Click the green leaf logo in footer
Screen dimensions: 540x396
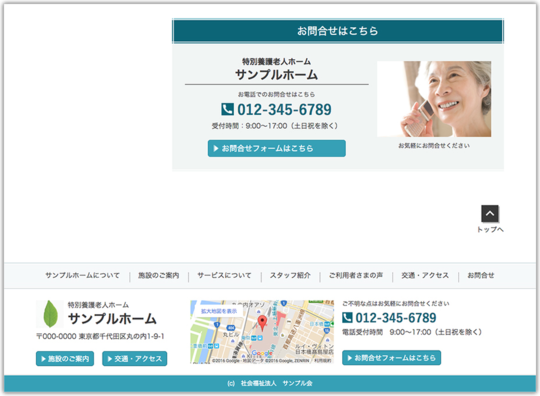click(x=50, y=314)
